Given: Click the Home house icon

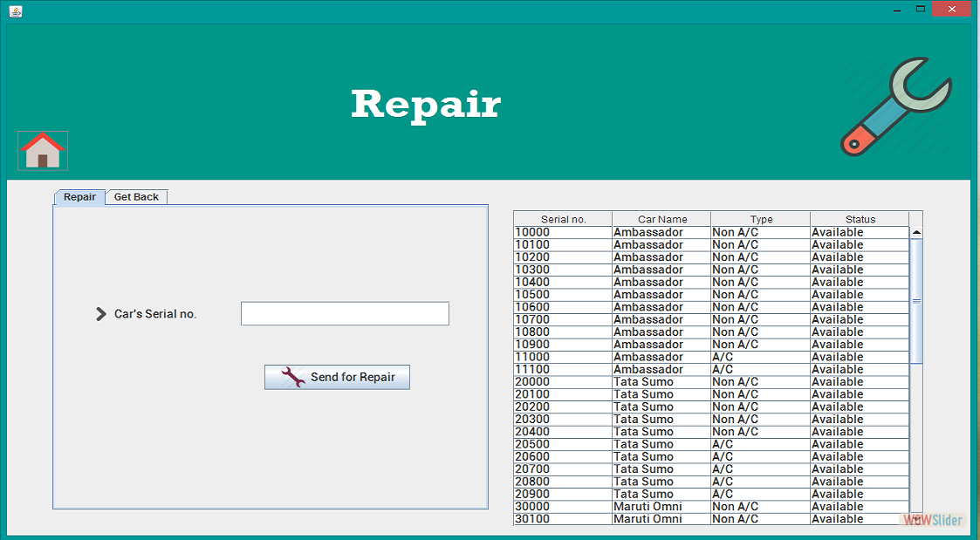Looking at the screenshot, I should pos(43,151).
